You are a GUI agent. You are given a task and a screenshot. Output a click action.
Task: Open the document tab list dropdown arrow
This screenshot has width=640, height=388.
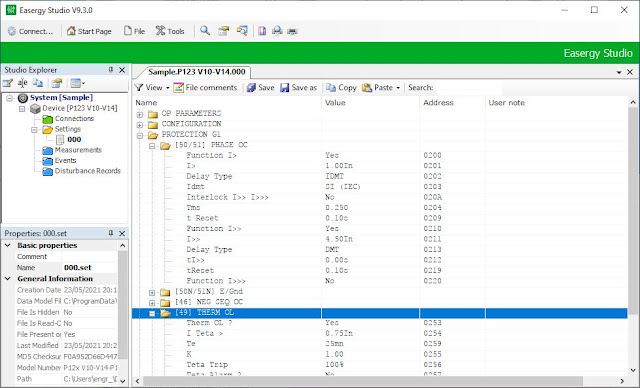(619, 72)
